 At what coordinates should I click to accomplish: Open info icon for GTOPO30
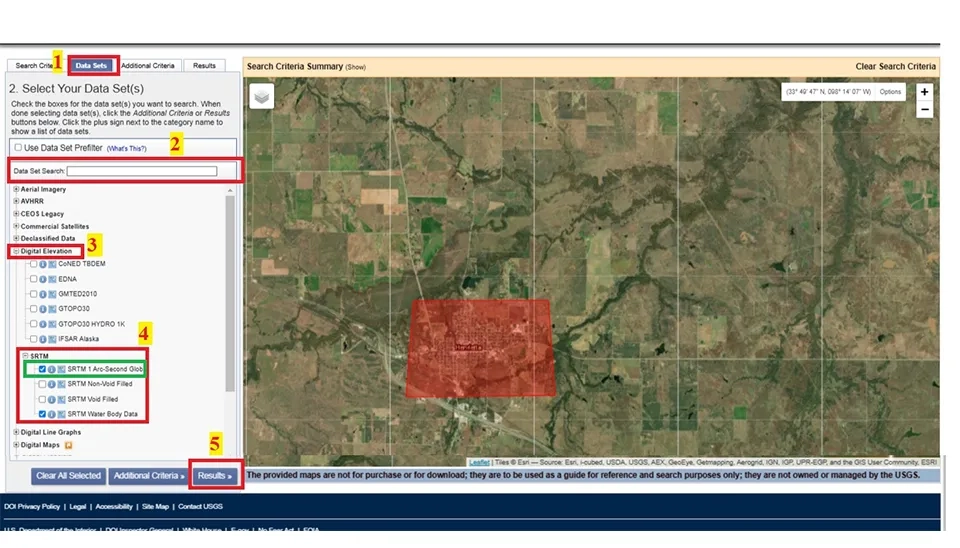tap(43, 309)
